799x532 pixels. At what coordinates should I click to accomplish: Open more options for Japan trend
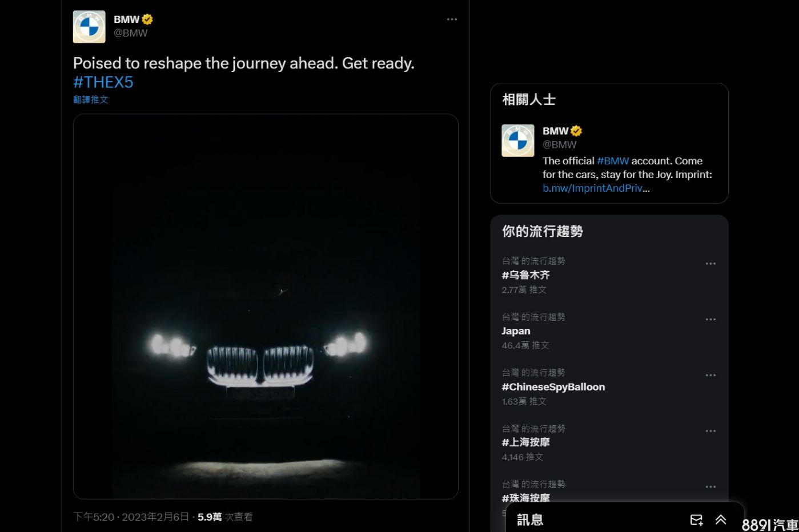tap(710, 320)
